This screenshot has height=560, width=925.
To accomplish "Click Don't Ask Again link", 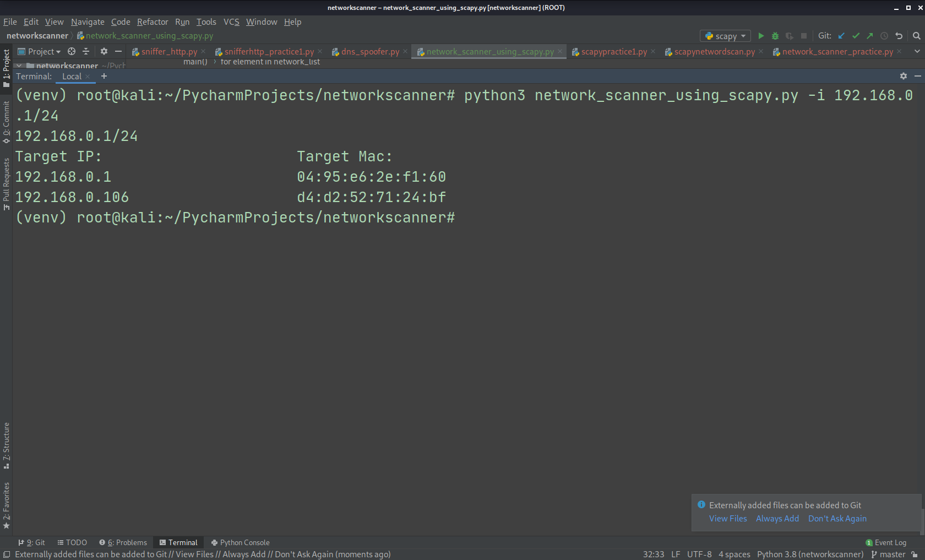I will click(x=837, y=519).
